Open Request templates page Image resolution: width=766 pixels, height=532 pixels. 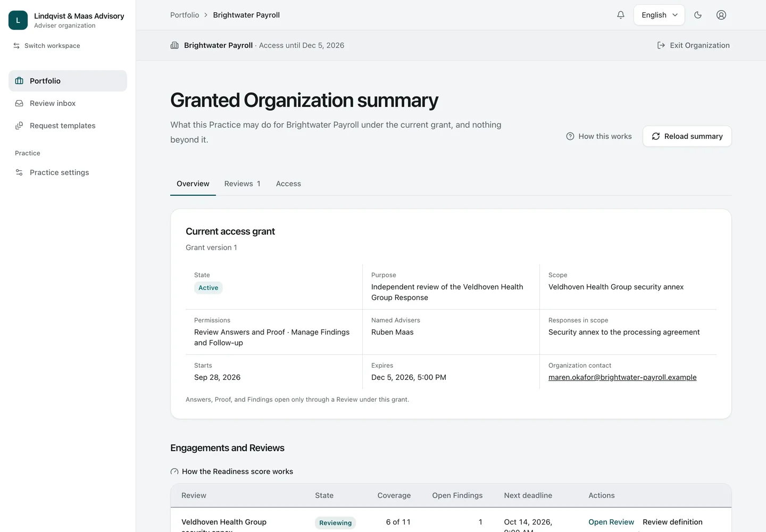(68, 126)
